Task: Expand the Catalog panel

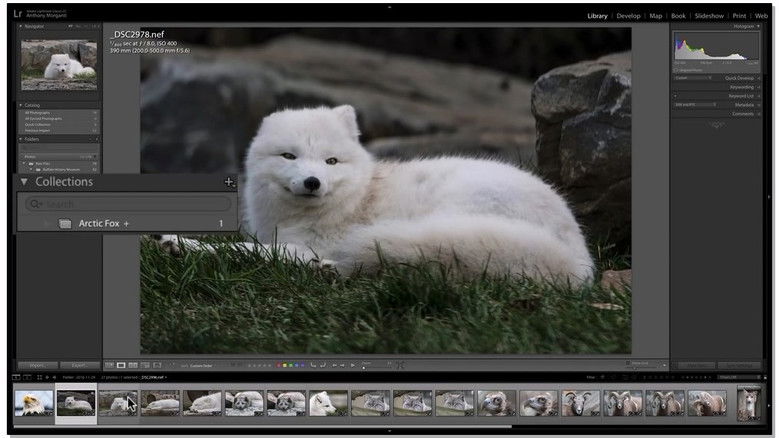Action: tap(22, 104)
